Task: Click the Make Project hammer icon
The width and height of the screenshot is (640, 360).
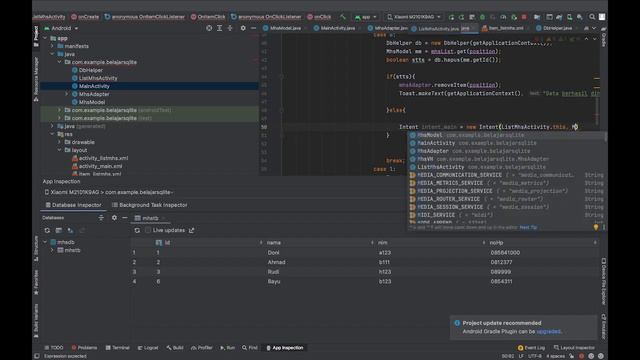Action: coord(342,17)
